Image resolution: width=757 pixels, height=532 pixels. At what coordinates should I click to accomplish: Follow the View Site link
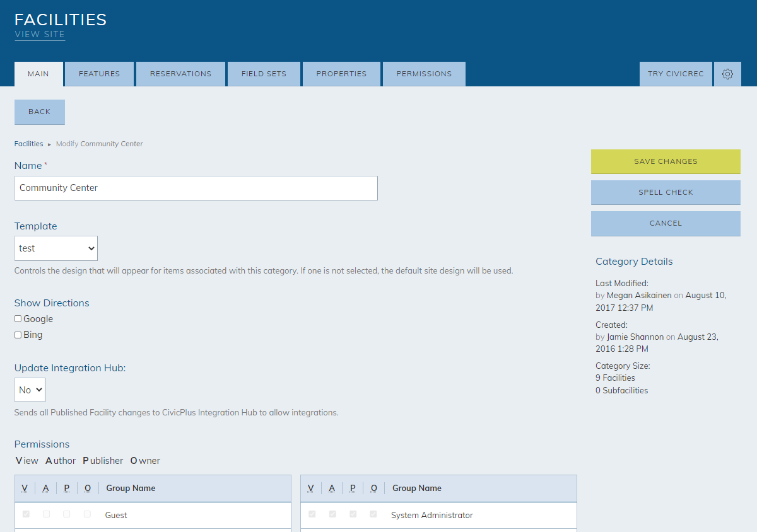click(40, 35)
